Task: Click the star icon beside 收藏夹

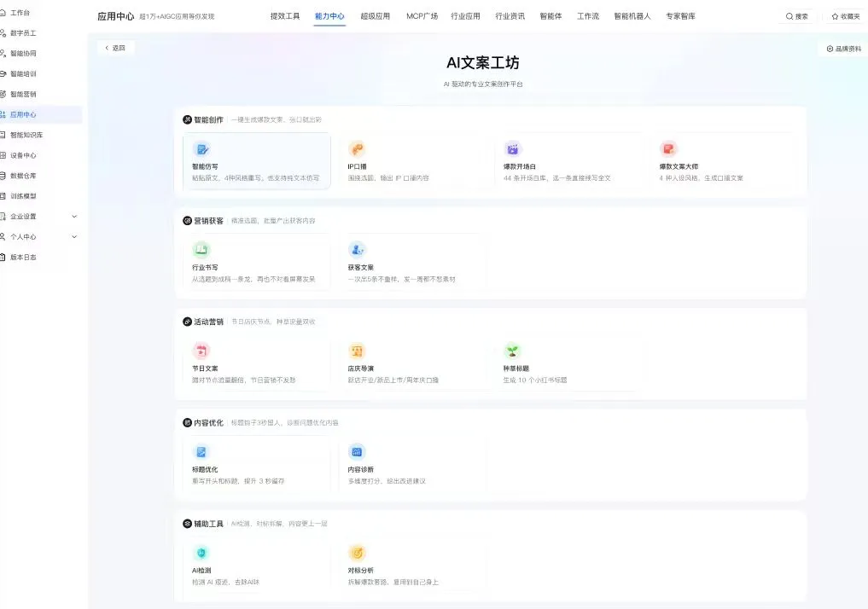Action: (x=835, y=16)
